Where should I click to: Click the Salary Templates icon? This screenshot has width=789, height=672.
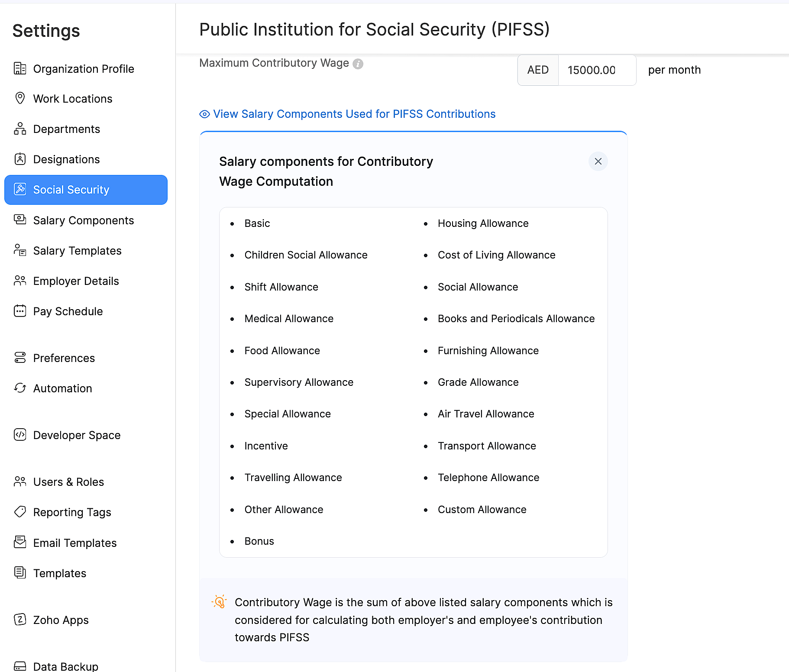[20, 250]
